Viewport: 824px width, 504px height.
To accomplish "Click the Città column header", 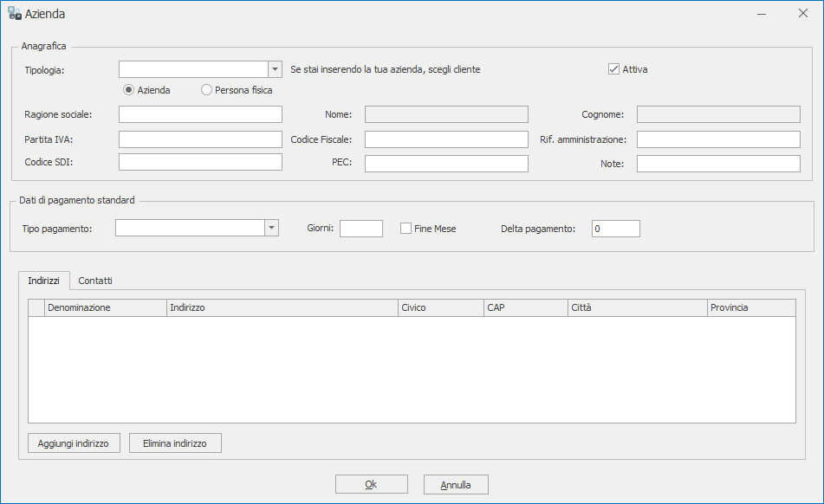I will (638, 307).
